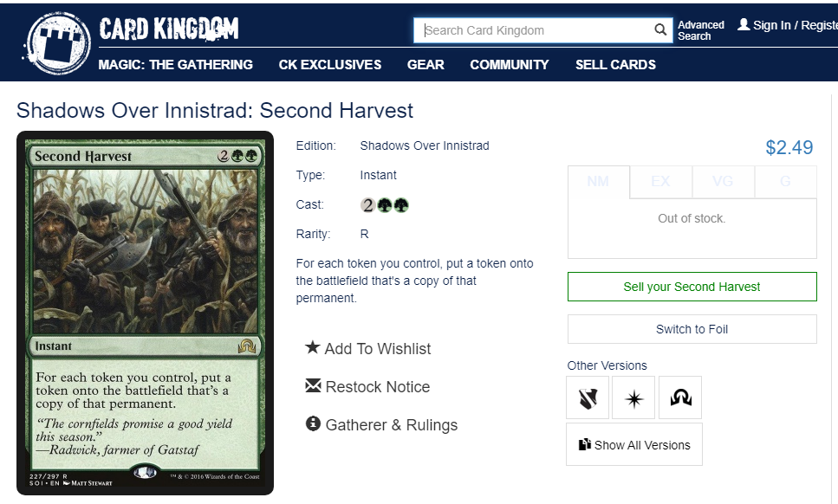Click the search magnifier icon
This screenshot has width=838, height=504.
(660, 30)
